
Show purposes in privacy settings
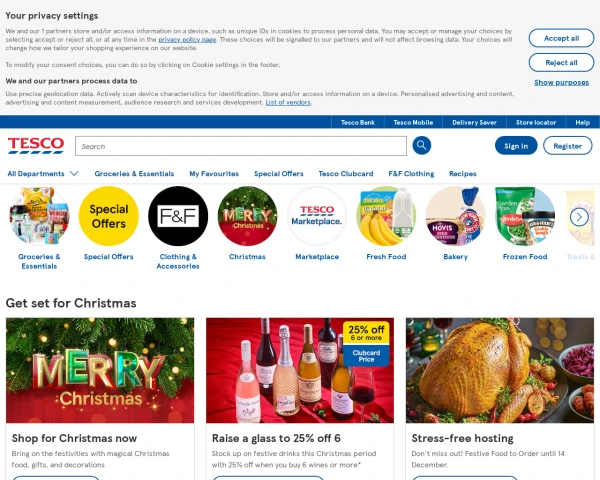pyautogui.click(x=561, y=82)
